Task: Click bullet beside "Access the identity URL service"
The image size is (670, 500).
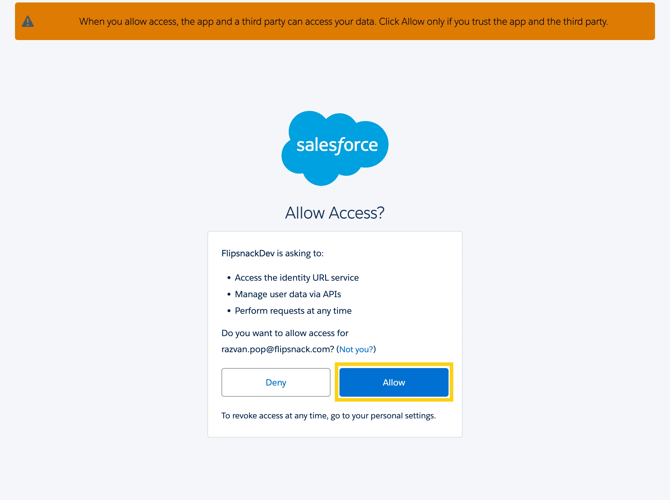Action: coord(229,278)
